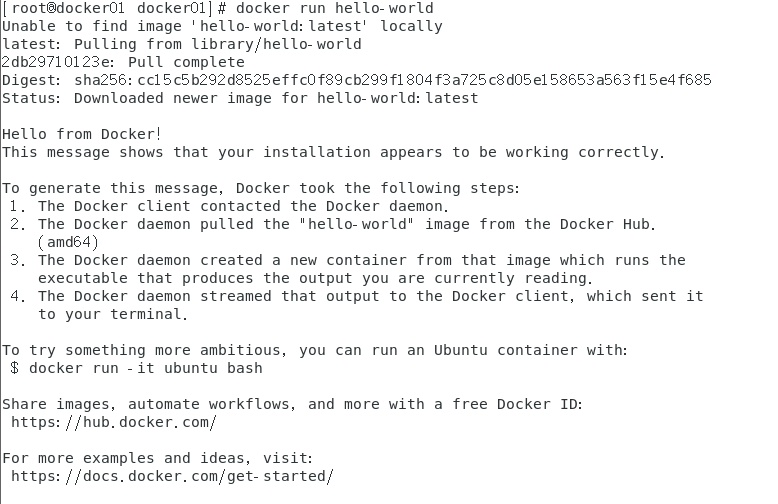Click the 'Hello from Docker!' text
The height and width of the screenshot is (504, 778).
(x=81, y=134)
